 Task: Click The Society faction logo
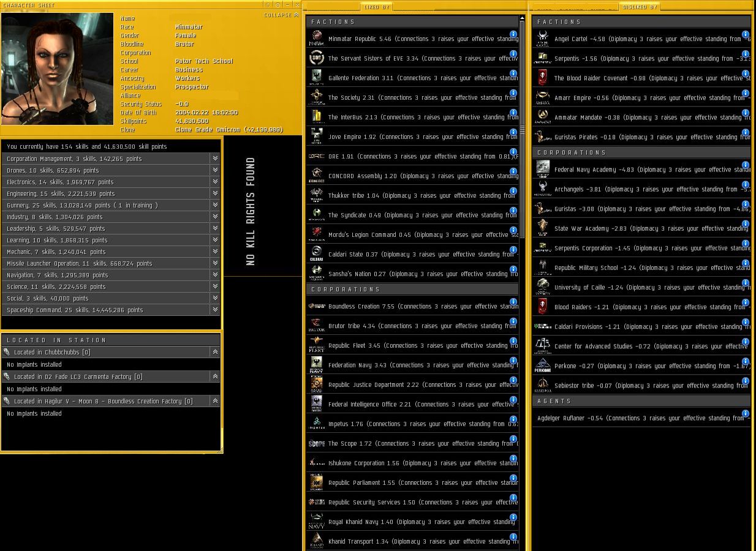pos(316,97)
